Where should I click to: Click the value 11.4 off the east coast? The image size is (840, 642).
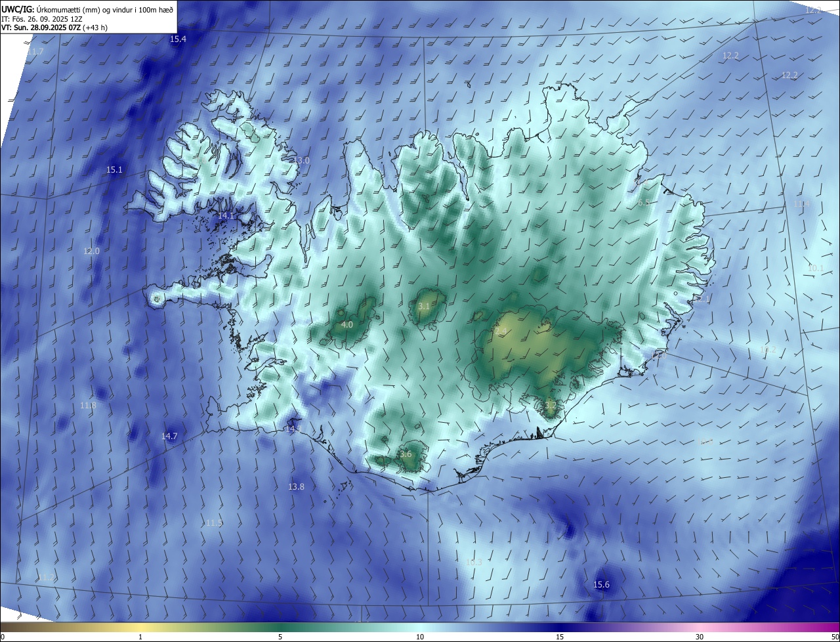click(801, 204)
